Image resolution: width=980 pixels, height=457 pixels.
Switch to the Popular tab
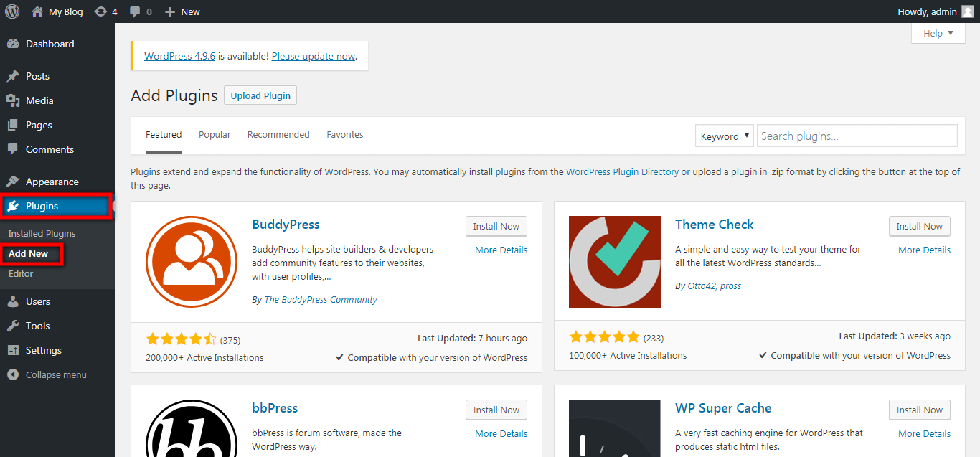[x=215, y=134]
